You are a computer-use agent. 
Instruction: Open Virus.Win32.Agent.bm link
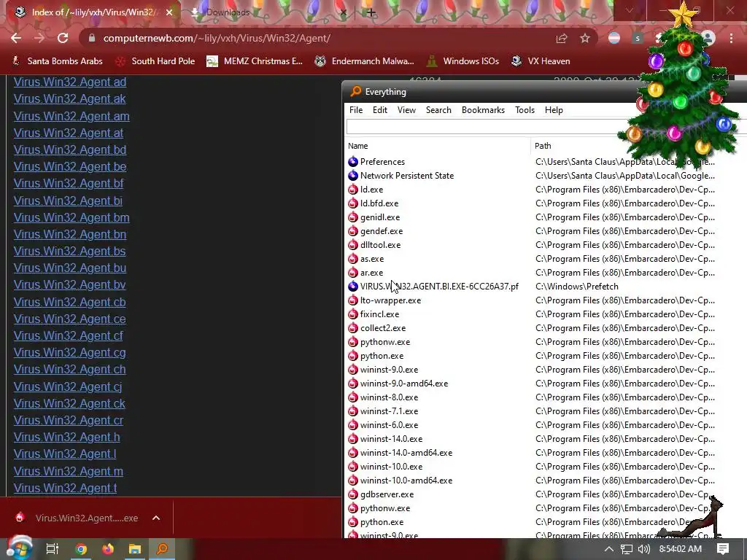[71, 217]
